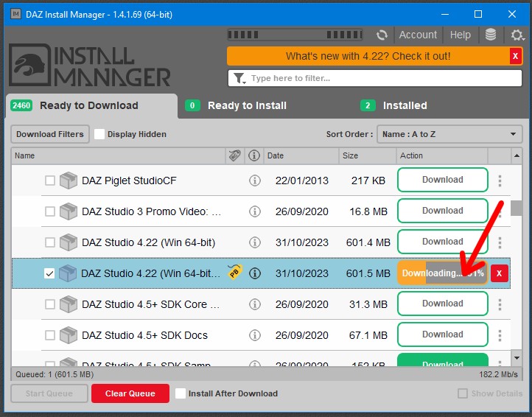Enable Display Hidden checkbox
This screenshot has width=532, height=417.
(x=99, y=134)
